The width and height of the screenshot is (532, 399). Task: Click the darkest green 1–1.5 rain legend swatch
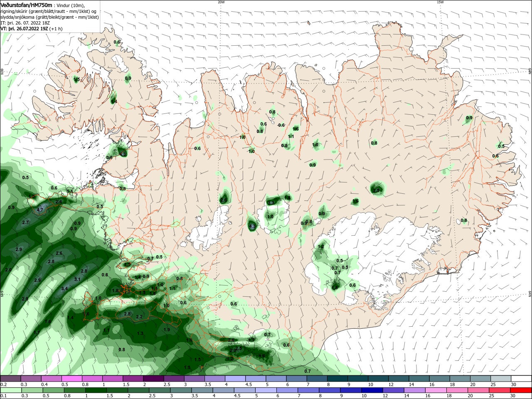click(96, 390)
